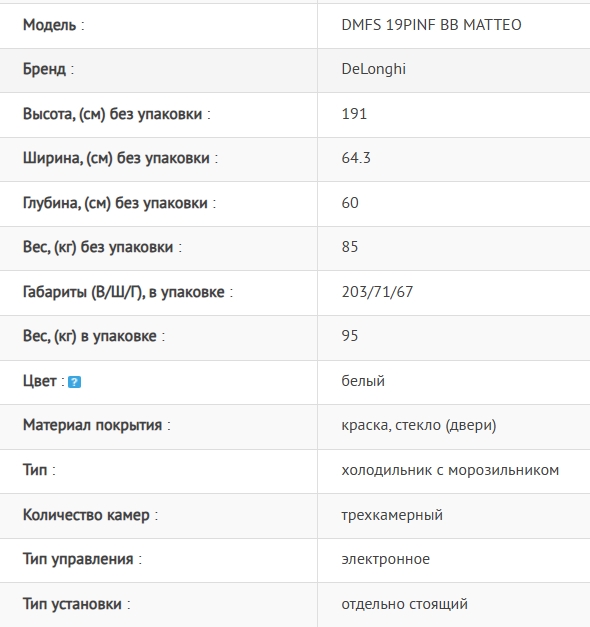Click the Модель label
Viewport: 590px width, 627px height.
pos(49,25)
